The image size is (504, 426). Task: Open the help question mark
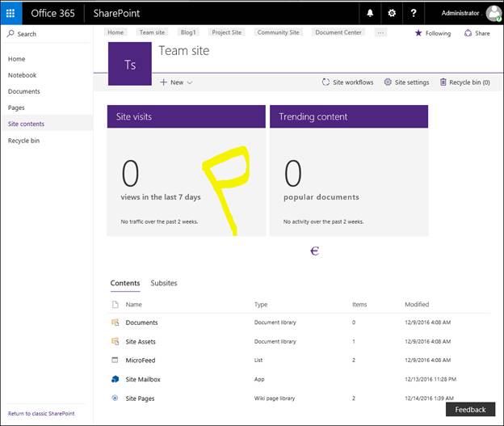pos(414,13)
